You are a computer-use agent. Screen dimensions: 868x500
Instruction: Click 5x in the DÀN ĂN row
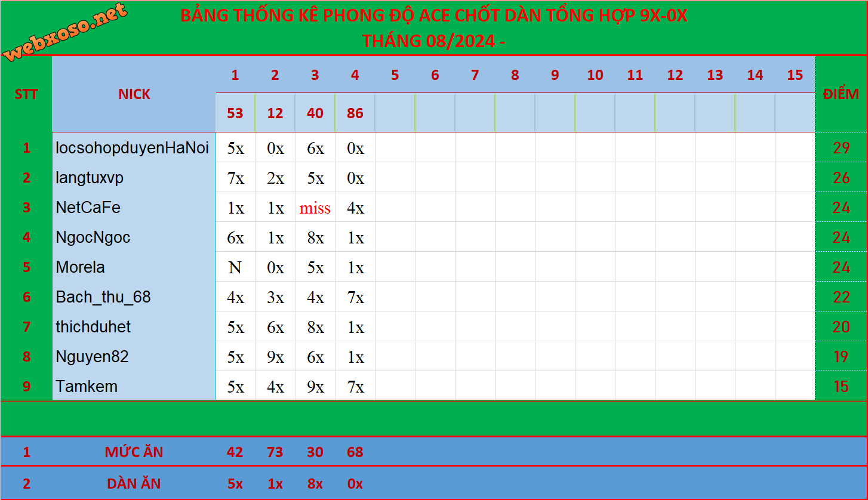[x=235, y=483]
